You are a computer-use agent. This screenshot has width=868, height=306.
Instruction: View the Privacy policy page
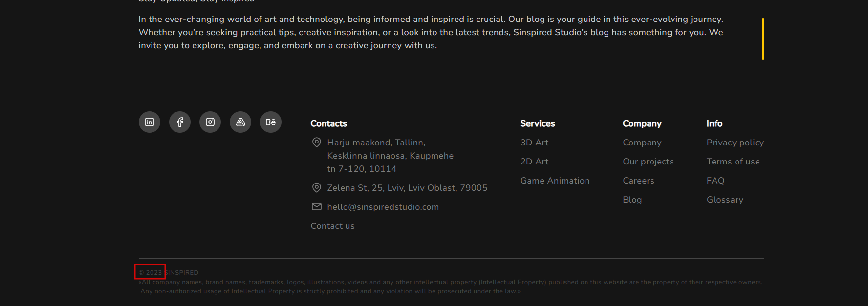(x=735, y=143)
